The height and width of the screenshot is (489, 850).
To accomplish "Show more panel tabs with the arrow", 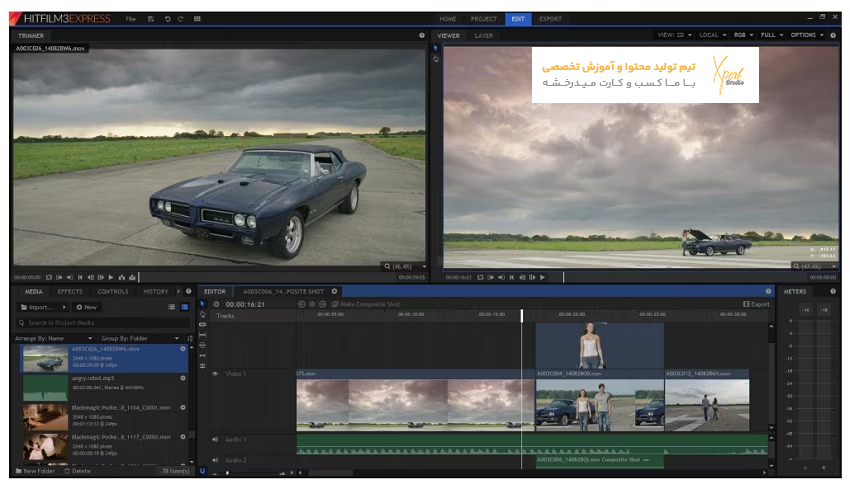I will (x=178, y=292).
